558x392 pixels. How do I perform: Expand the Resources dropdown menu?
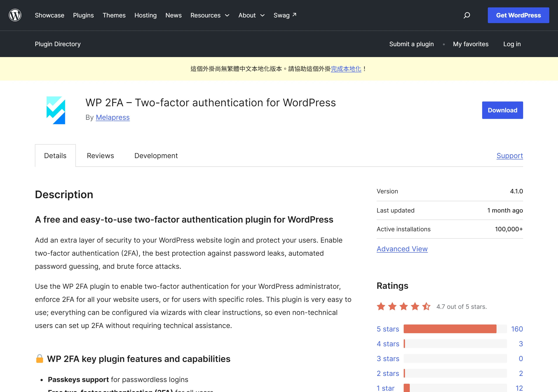tap(210, 15)
